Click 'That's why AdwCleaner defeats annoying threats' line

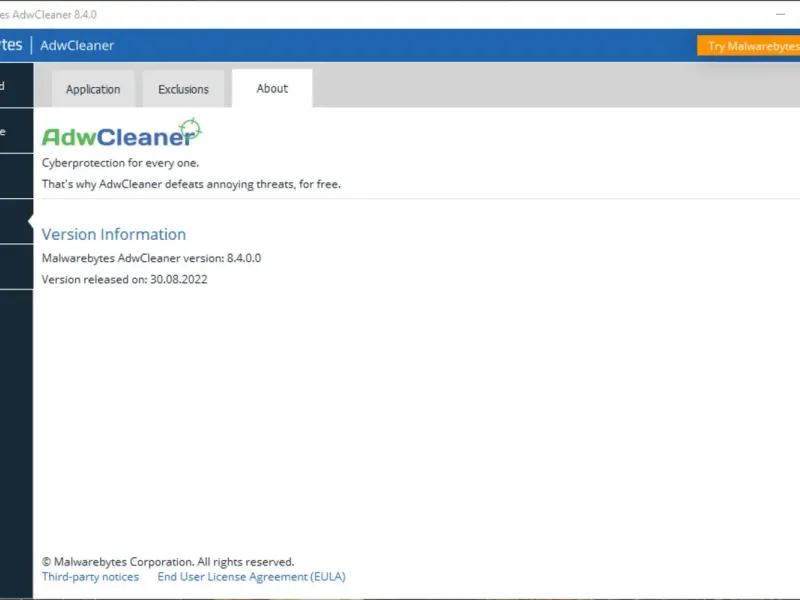tap(191, 184)
